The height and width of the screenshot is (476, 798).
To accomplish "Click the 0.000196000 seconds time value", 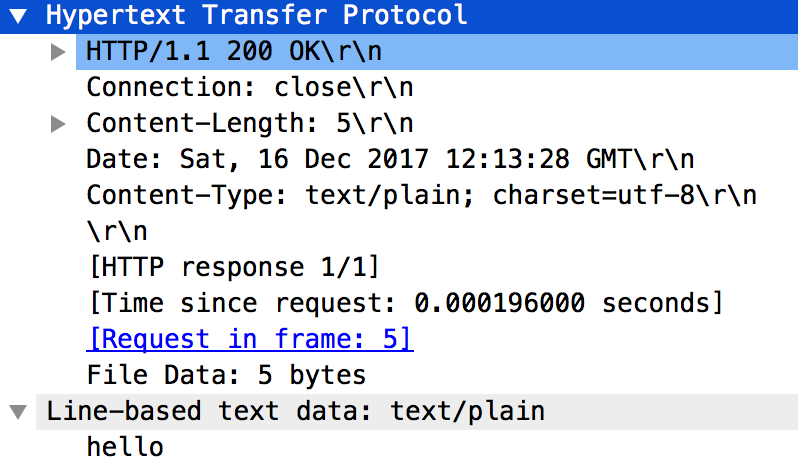I will (568, 303).
